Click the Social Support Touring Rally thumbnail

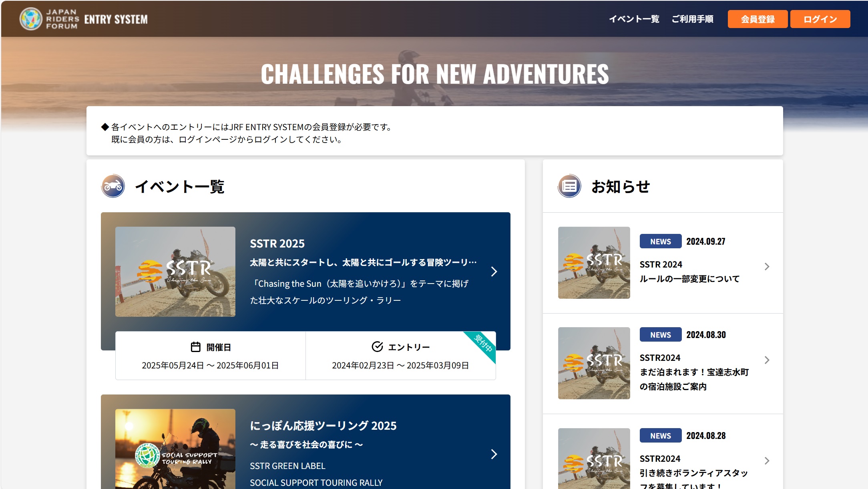click(x=175, y=449)
